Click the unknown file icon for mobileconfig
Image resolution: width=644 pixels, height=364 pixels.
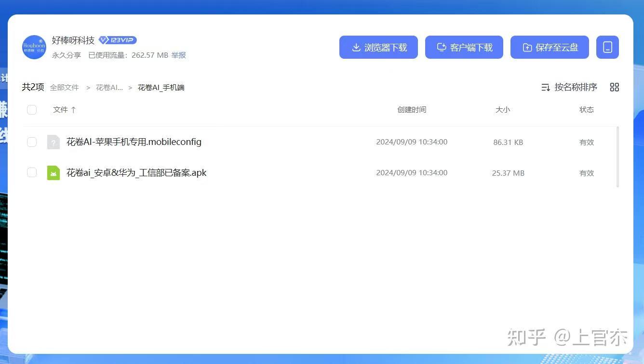(54, 142)
